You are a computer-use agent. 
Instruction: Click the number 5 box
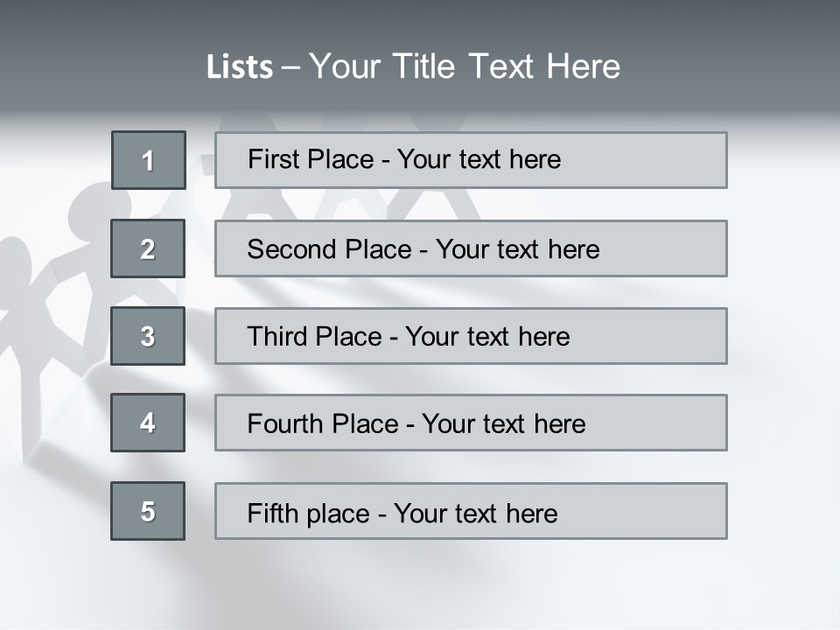(x=148, y=511)
